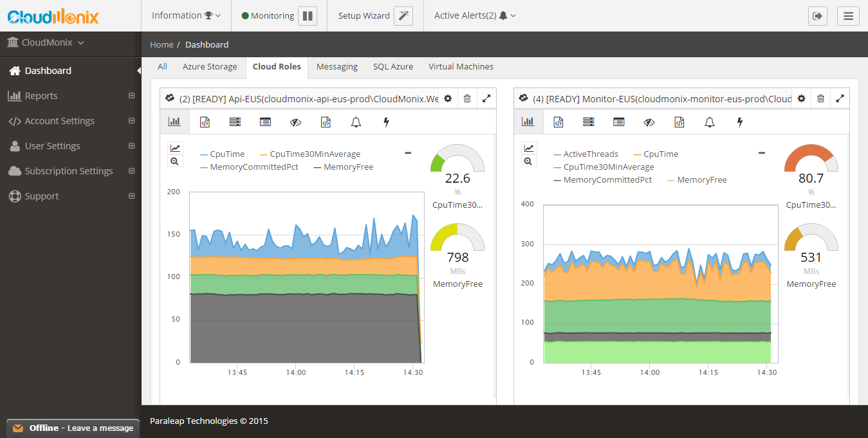Delete Monitor-EUS panel with trash icon
The height and width of the screenshot is (438, 868).
click(x=820, y=98)
